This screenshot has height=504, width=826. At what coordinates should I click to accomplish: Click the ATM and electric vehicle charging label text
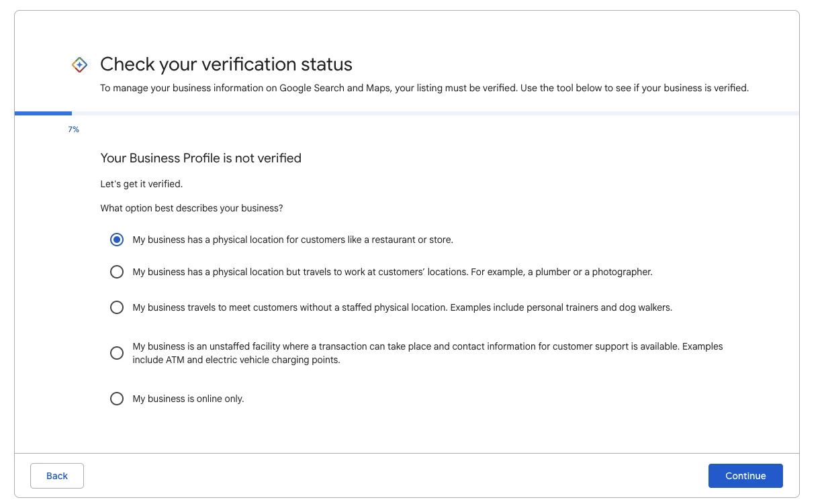tap(427, 353)
